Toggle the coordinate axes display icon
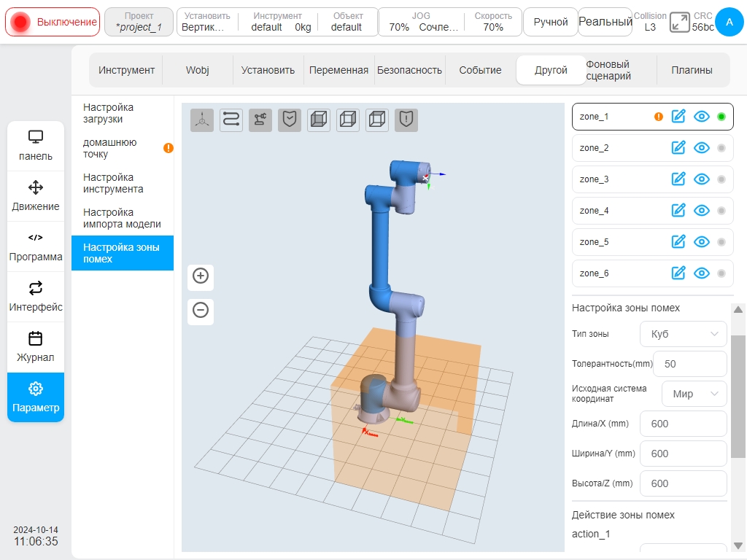This screenshot has height=560, width=747. [x=202, y=120]
